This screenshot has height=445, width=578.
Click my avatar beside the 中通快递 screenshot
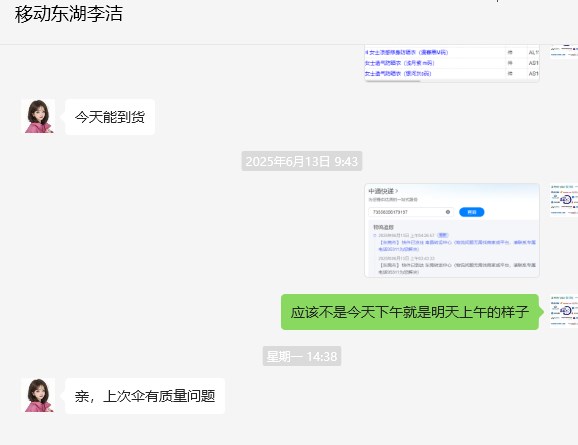click(564, 200)
